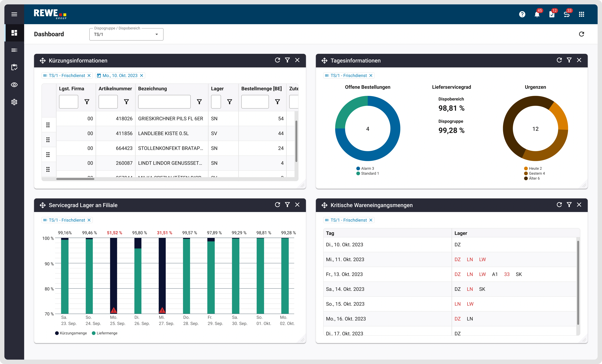This screenshot has width=602, height=364.
Task: Select the Dashboard item in sidebar
Action: point(14,33)
